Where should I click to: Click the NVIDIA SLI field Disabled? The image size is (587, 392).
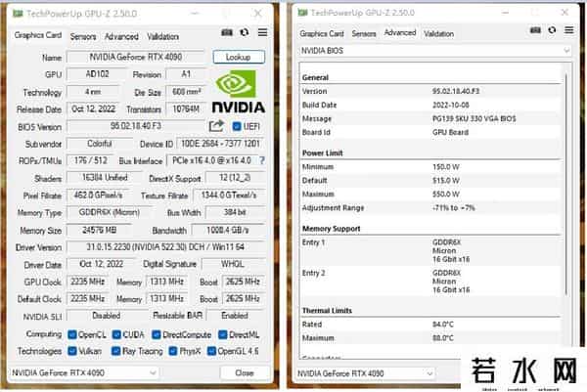(x=107, y=316)
